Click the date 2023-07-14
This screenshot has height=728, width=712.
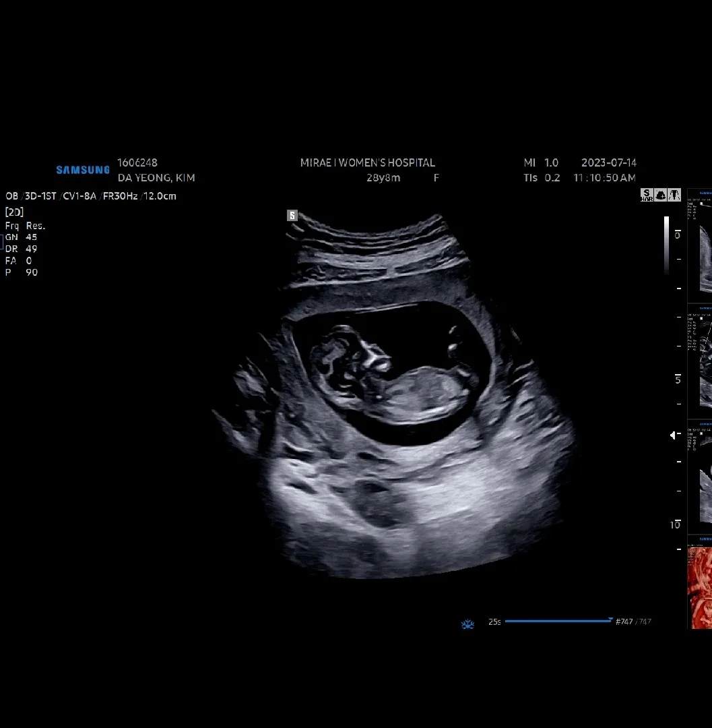click(608, 162)
